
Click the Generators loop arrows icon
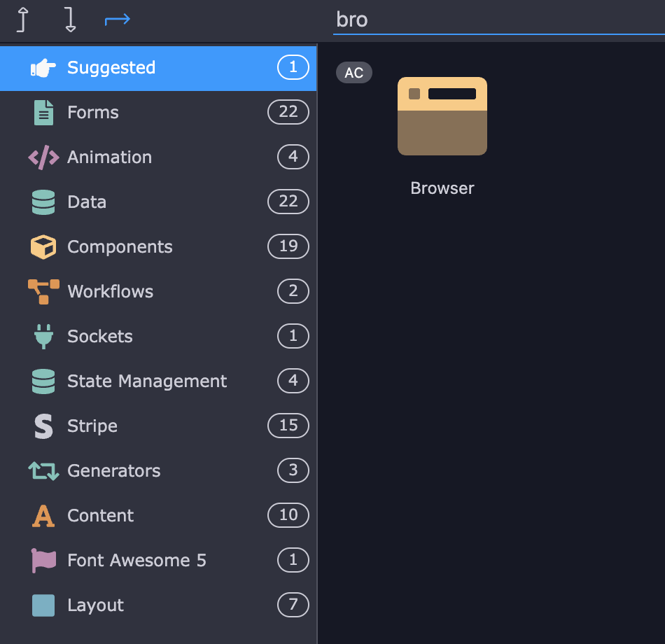pos(43,471)
